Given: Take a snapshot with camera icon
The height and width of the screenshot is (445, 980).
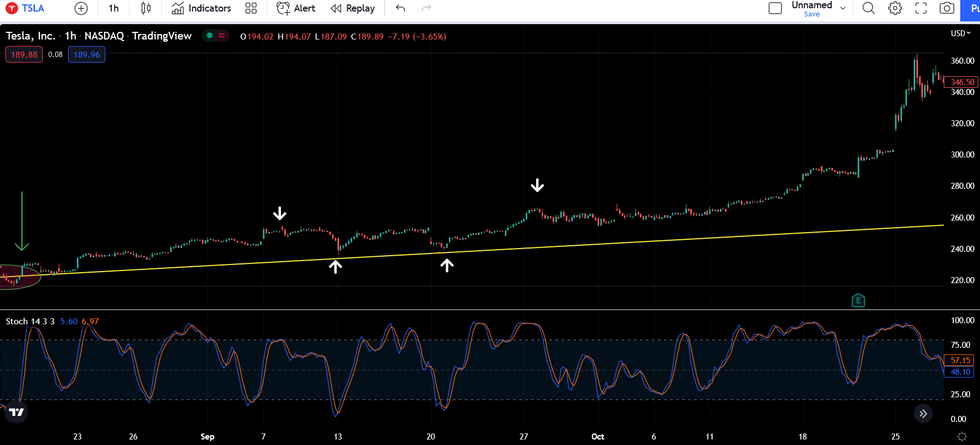Looking at the screenshot, I should (x=947, y=8).
